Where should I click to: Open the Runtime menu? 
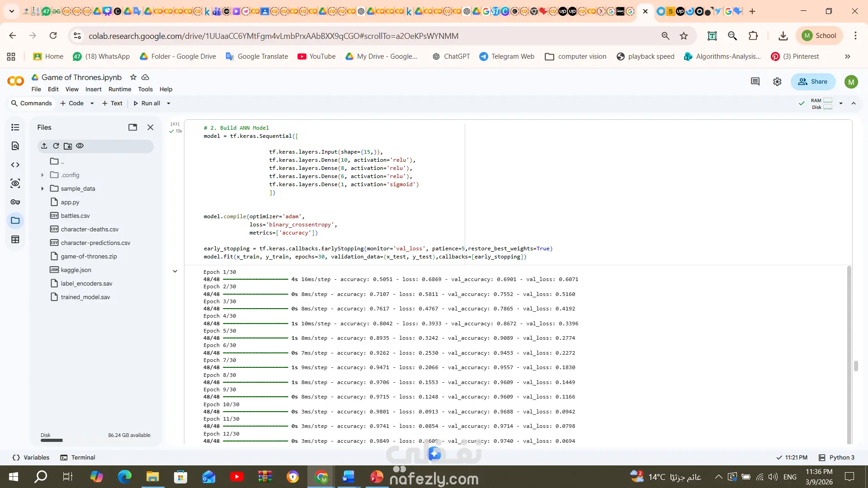(120, 89)
